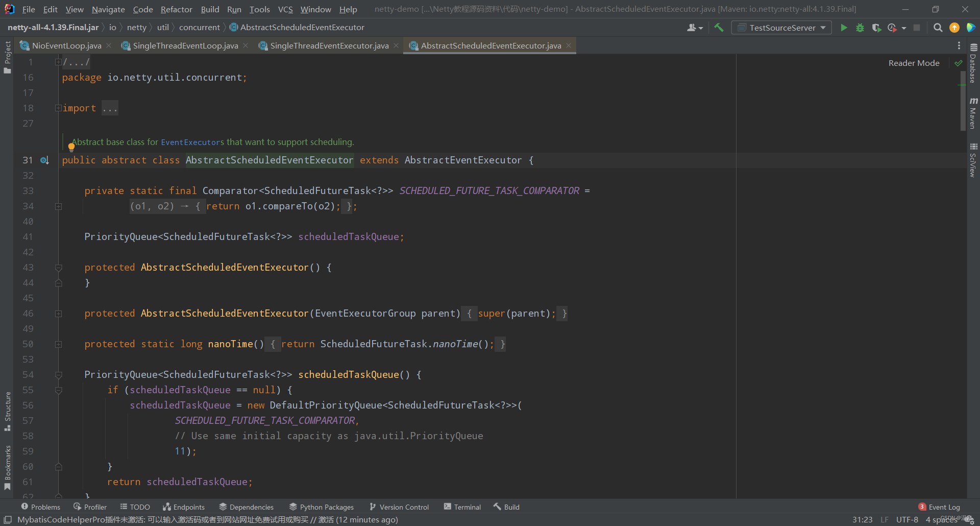Click the netty-all-4.1.39.Final.jar breadcrumb
The image size is (980, 526).
pyautogui.click(x=53, y=28)
